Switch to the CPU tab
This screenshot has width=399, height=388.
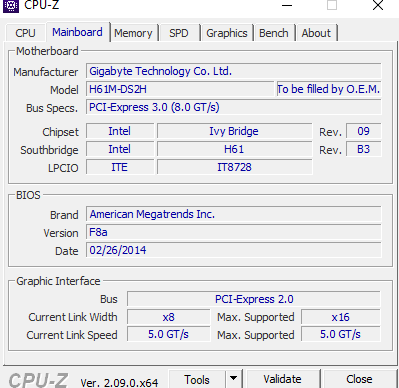pos(25,33)
